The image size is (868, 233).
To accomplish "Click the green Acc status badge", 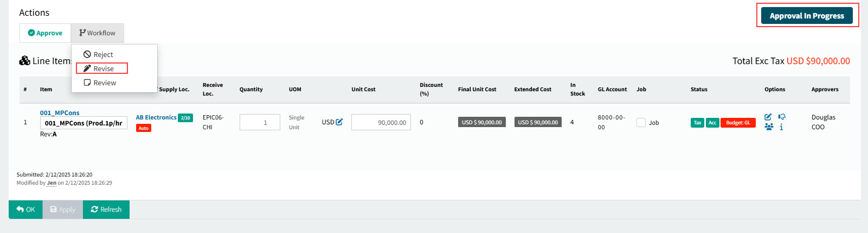I will 712,123.
